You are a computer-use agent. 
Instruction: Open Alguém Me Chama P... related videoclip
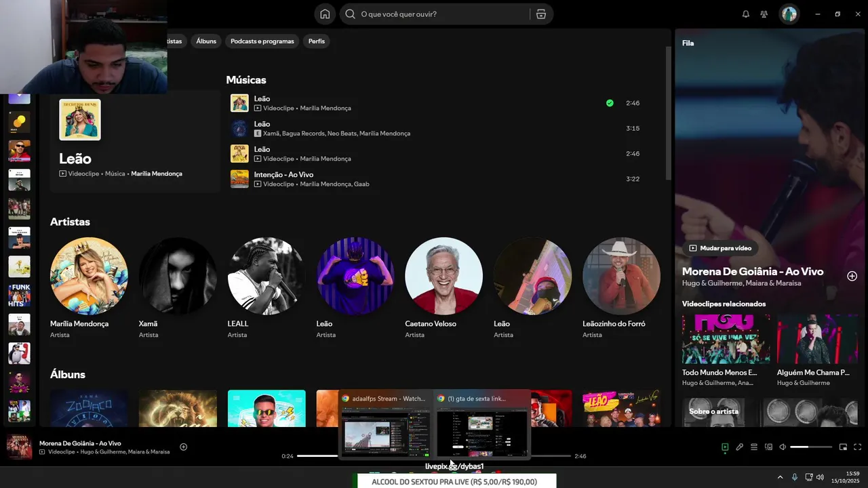pos(817,350)
